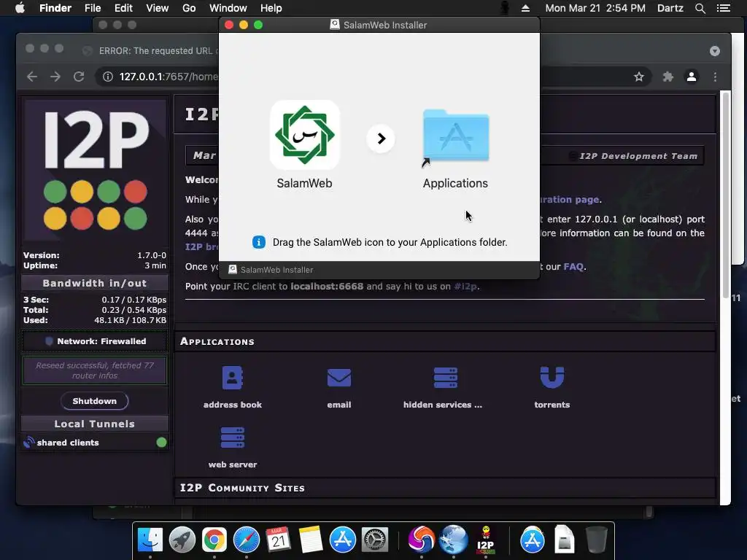Bookmark this page with star icon
This screenshot has width=747, height=560.
pos(639,77)
